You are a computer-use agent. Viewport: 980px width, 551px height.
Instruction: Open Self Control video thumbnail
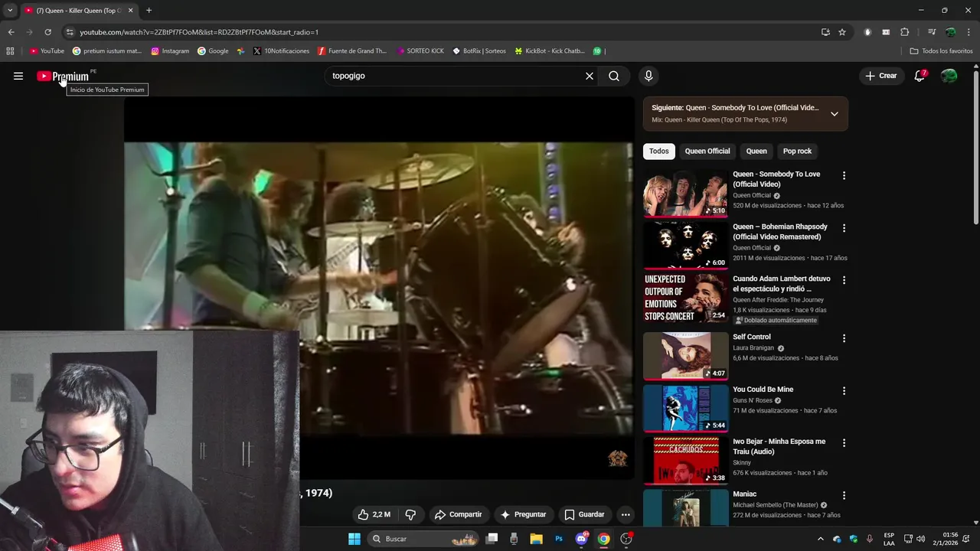point(685,357)
